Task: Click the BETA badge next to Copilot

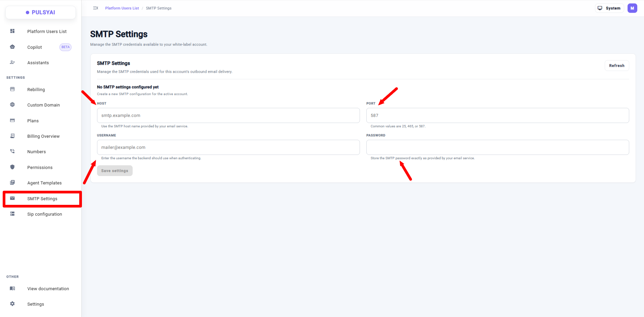Action: point(65,47)
